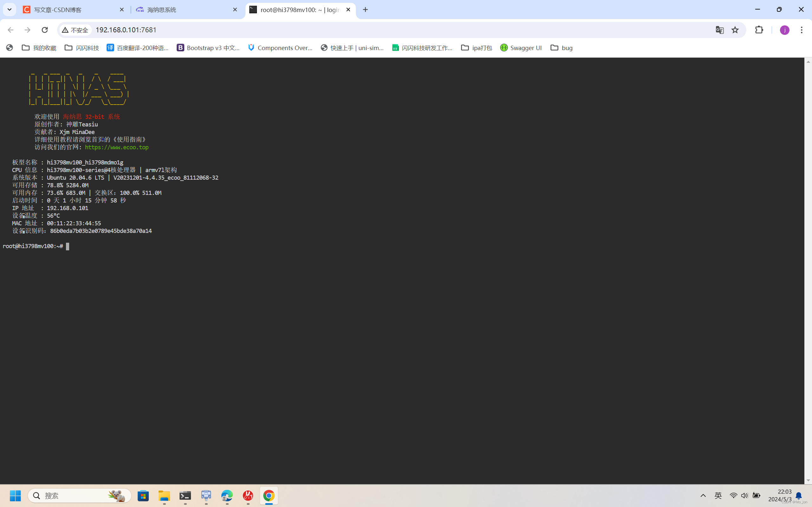The height and width of the screenshot is (507, 812).
Task: Open the Chrome profile avatar
Action: 784,30
